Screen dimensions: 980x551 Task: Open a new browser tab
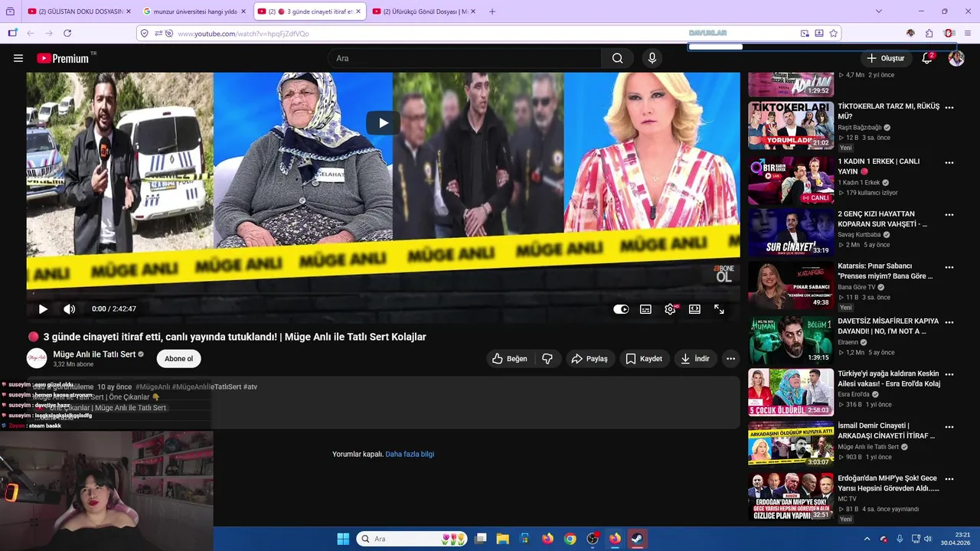click(x=492, y=11)
